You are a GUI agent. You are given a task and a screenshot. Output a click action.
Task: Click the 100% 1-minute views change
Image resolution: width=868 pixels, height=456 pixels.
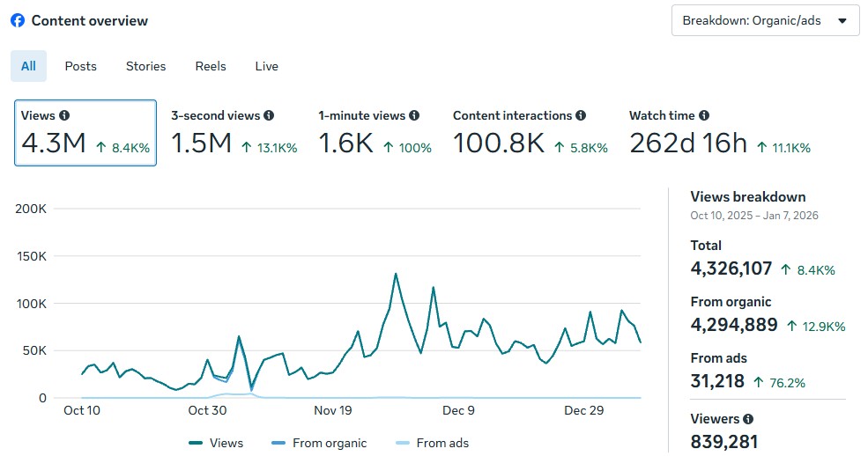click(407, 148)
